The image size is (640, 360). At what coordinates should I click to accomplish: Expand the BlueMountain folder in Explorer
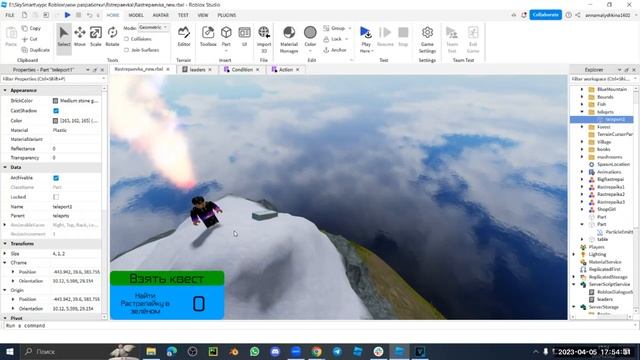582,89
